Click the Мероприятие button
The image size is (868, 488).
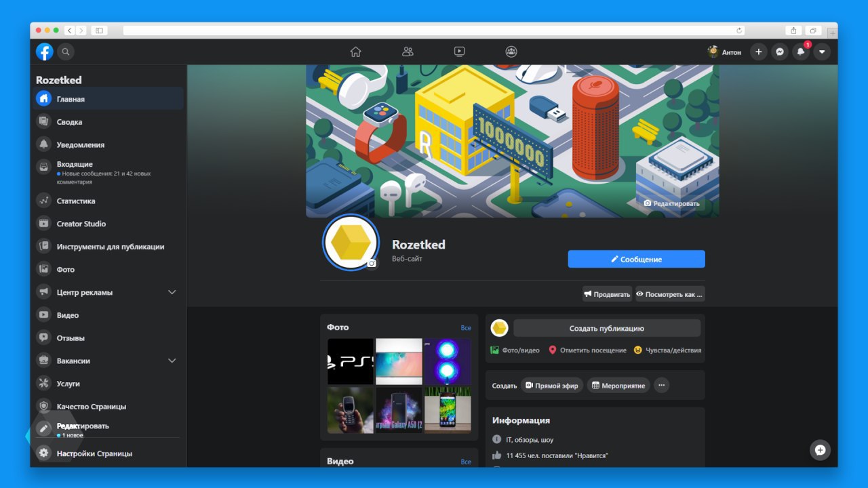pos(618,386)
